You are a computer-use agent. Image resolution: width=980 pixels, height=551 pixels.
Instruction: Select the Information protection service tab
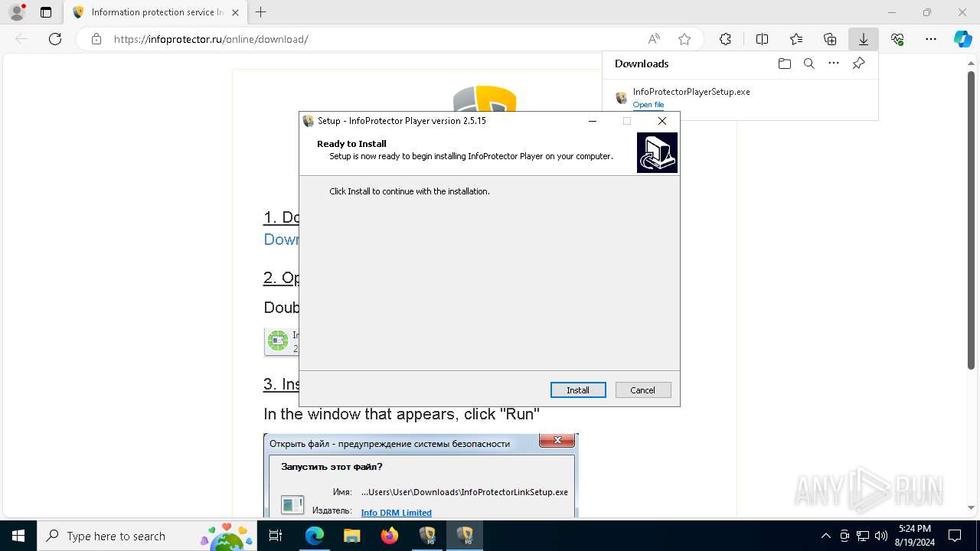155,12
